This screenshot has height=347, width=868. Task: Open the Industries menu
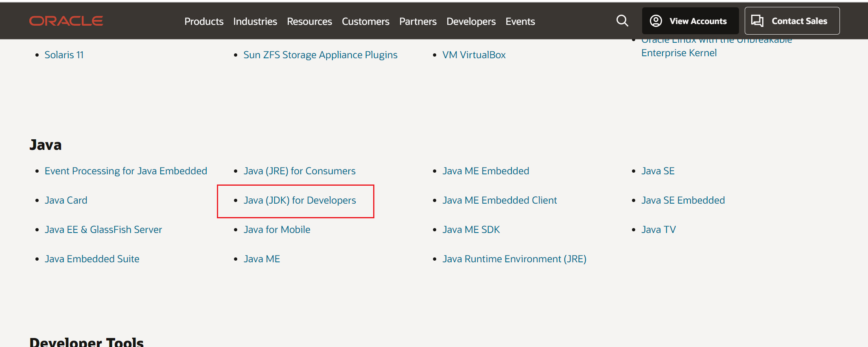[x=255, y=22]
